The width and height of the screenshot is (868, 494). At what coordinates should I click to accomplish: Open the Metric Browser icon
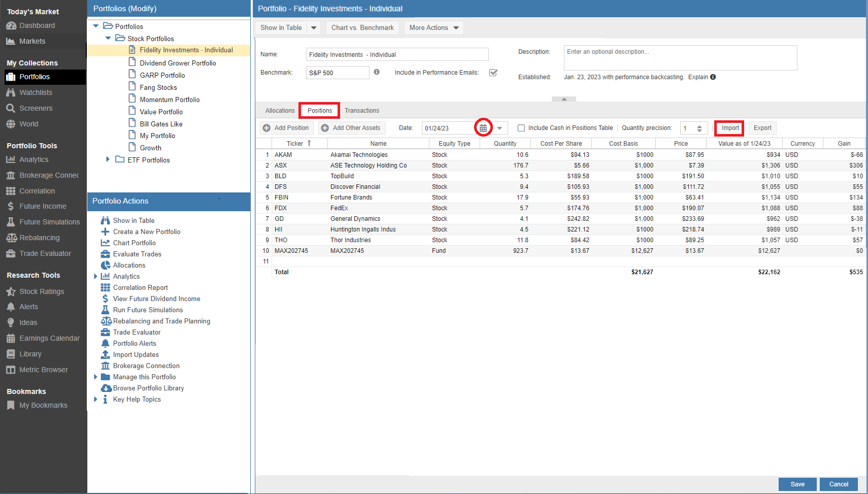coord(11,370)
